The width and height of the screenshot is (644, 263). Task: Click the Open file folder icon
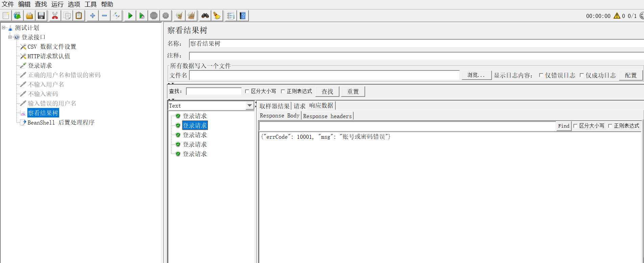pyautogui.click(x=29, y=16)
